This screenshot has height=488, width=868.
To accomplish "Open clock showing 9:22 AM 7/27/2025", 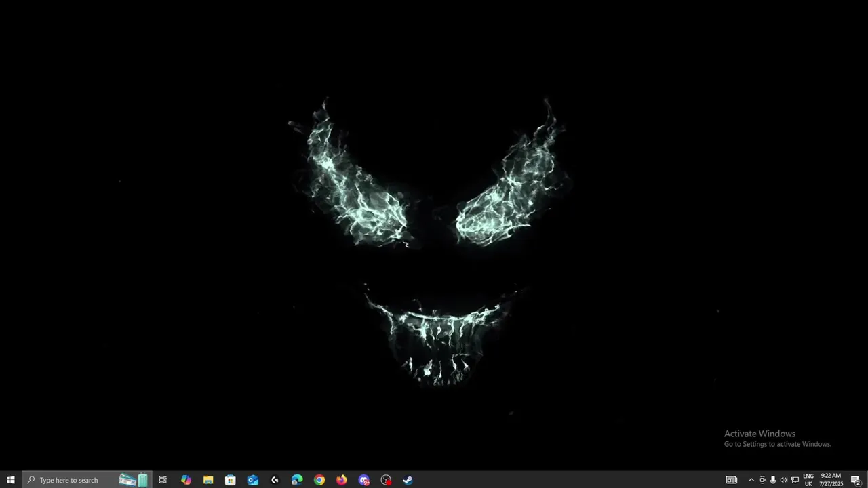I will pos(831,480).
